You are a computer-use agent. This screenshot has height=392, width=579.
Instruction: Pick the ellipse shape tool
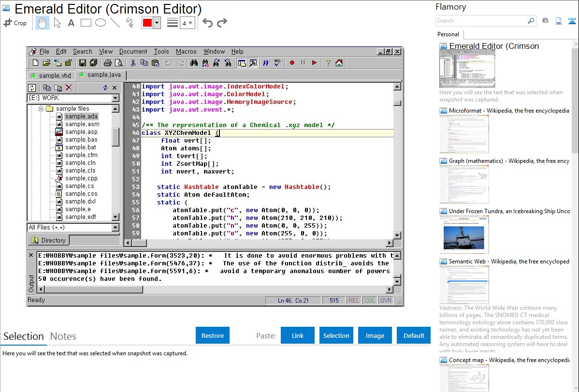click(100, 23)
